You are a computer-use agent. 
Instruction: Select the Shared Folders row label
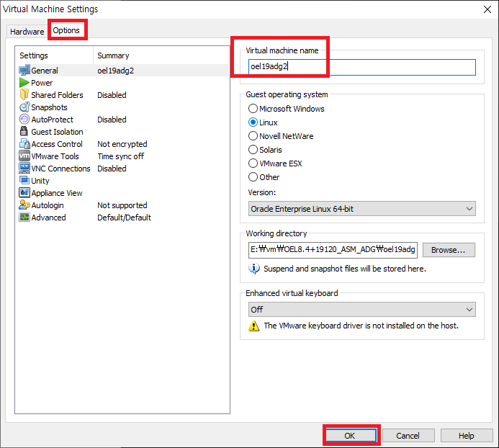57,95
